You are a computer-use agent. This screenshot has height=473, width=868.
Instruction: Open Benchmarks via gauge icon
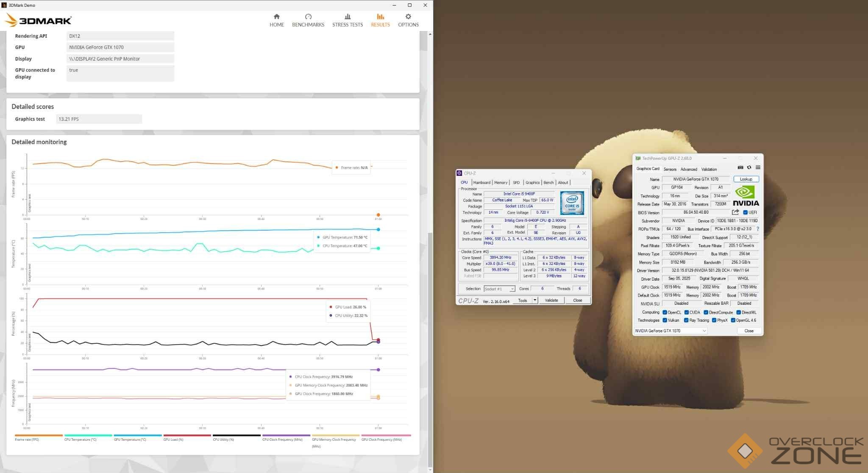[x=308, y=17]
